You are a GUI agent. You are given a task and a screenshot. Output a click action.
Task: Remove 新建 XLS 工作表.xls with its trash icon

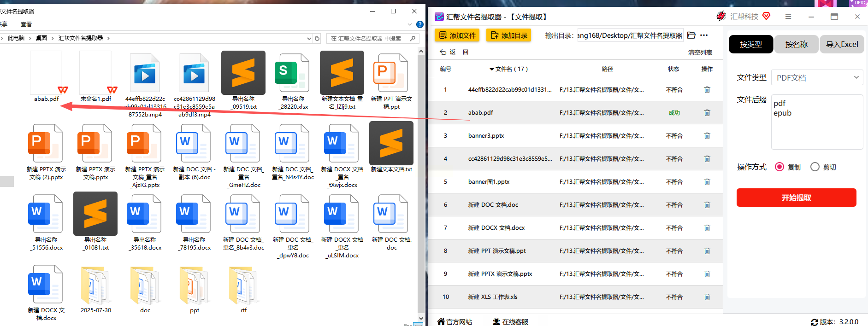707,297
